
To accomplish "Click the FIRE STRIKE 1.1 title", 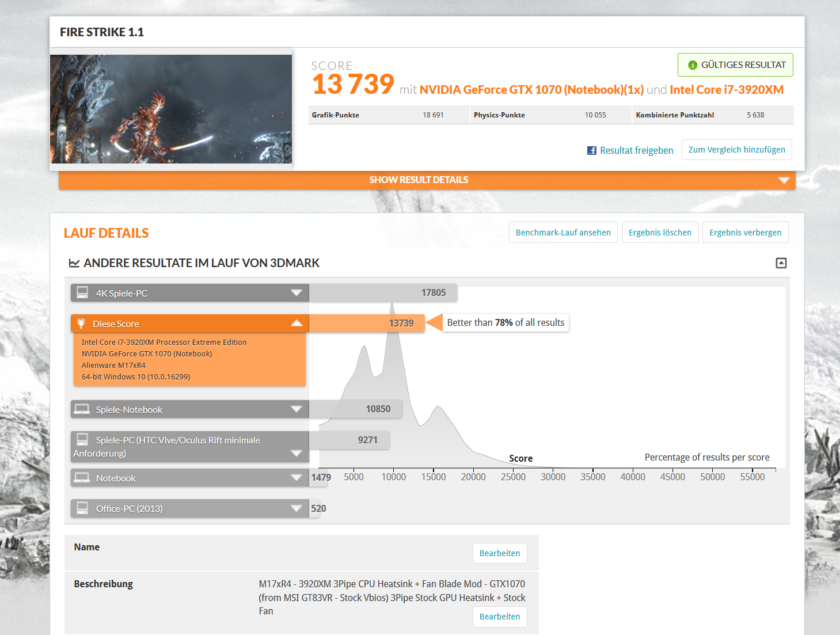I will click(102, 32).
